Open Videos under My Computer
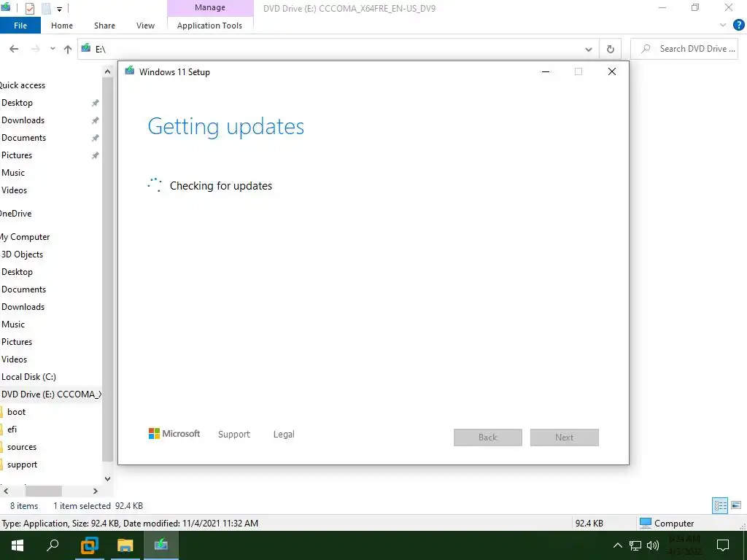Screen dimensions: 747x560 (x=15, y=359)
